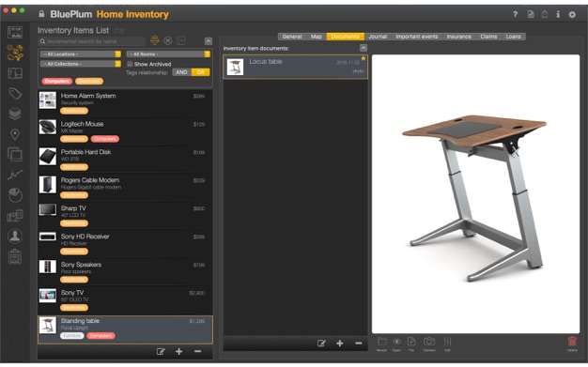Switch to the Claims tab
The width and height of the screenshot is (588, 367).
488,37
